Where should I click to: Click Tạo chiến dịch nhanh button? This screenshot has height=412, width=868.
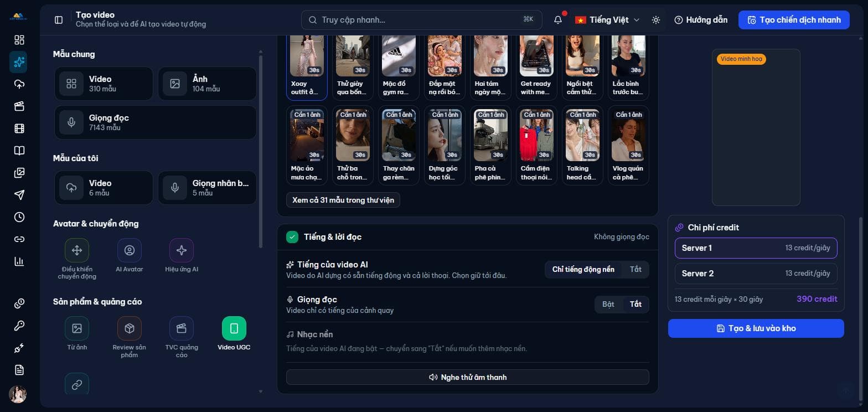[794, 20]
